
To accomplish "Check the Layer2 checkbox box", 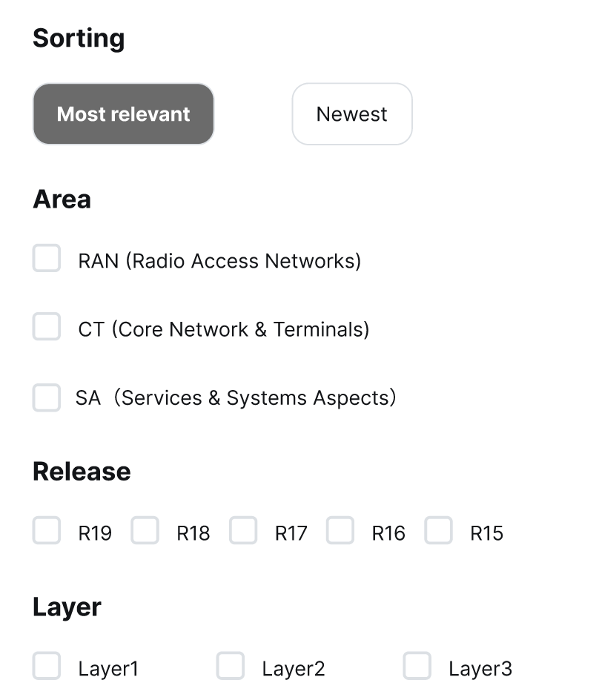I will [231, 667].
